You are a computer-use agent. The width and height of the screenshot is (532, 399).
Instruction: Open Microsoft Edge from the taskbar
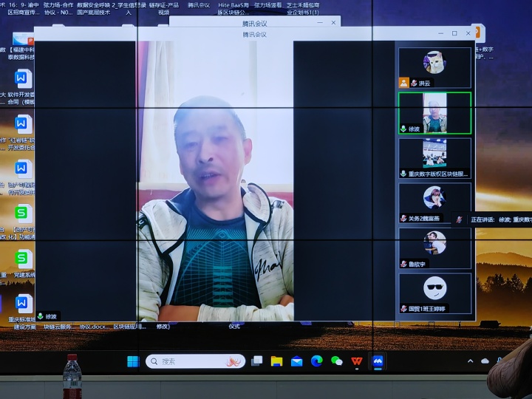click(317, 361)
